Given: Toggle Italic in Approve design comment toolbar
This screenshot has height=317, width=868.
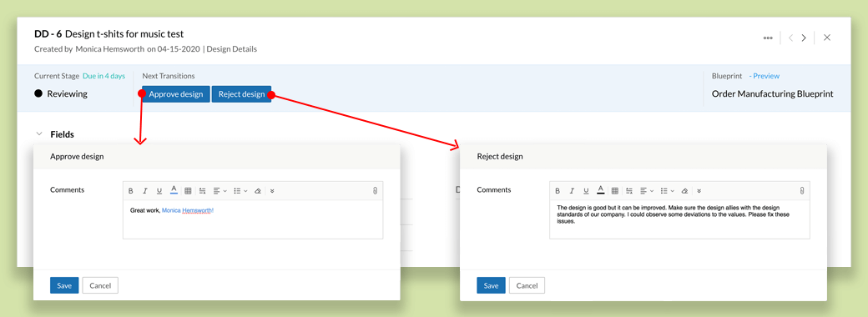Looking at the screenshot, I should pos(145,191).
